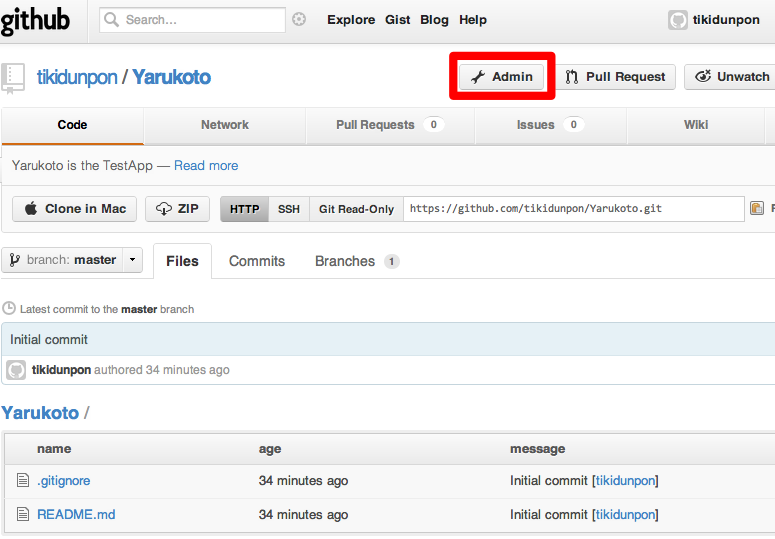The image size is (775, 539).
Task: Click the .gitignore file icon
Action: pos(23,480)
